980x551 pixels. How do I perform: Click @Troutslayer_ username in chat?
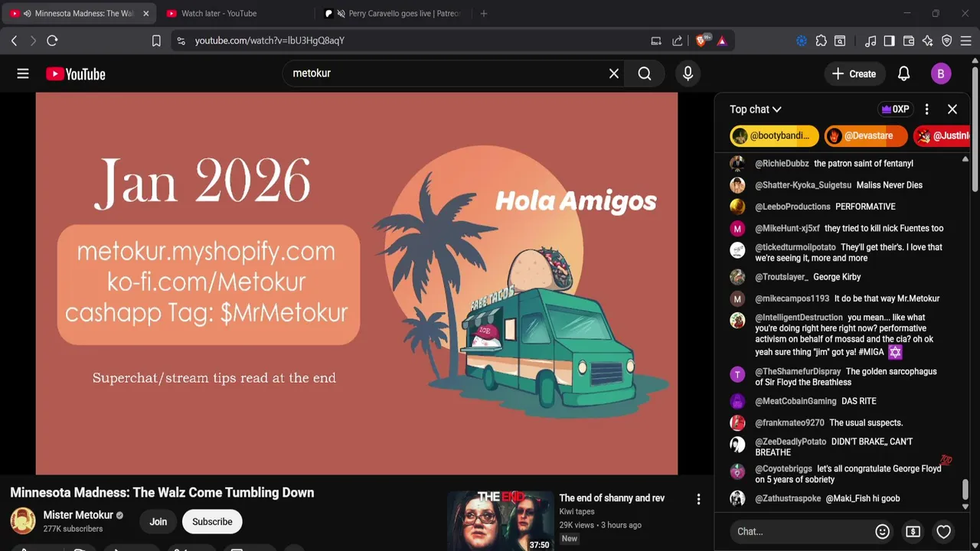tap(782, 277)
